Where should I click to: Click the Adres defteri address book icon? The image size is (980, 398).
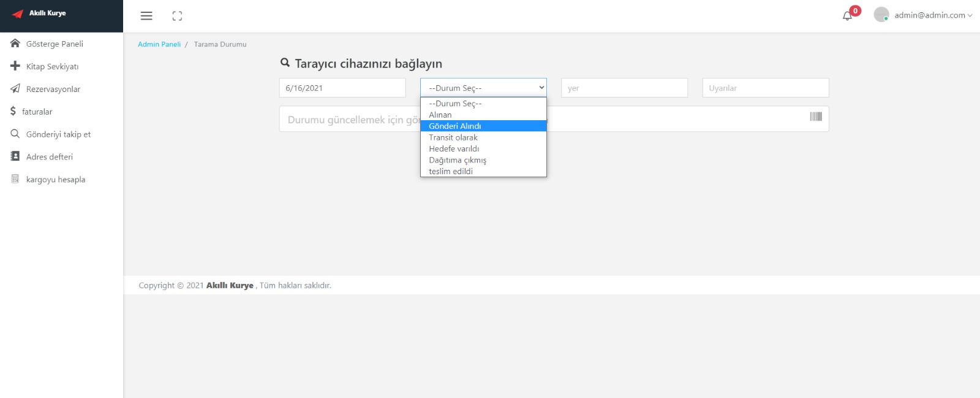(15, 156)
